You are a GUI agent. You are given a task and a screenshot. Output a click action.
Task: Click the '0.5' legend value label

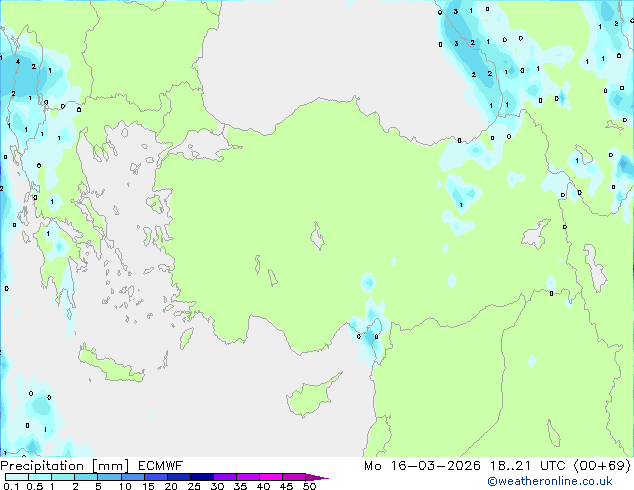click(35, 486)
